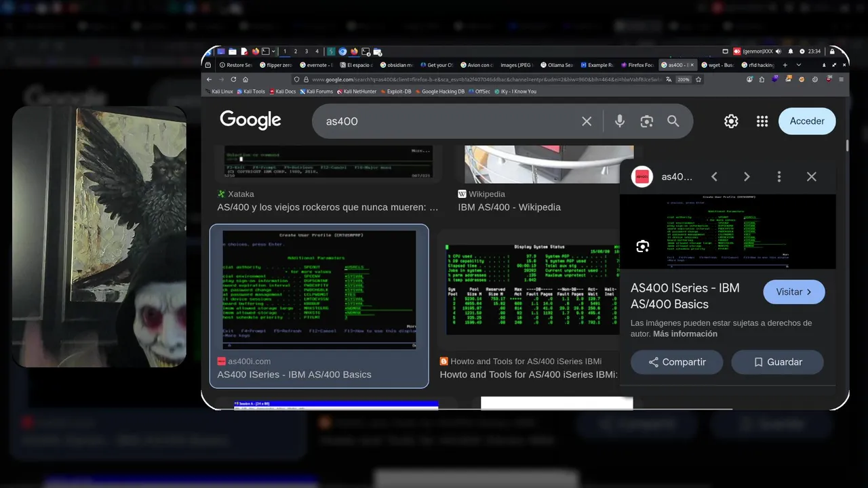
Task: Open Xataka AS/400 result title
Action: coord(328,207)
